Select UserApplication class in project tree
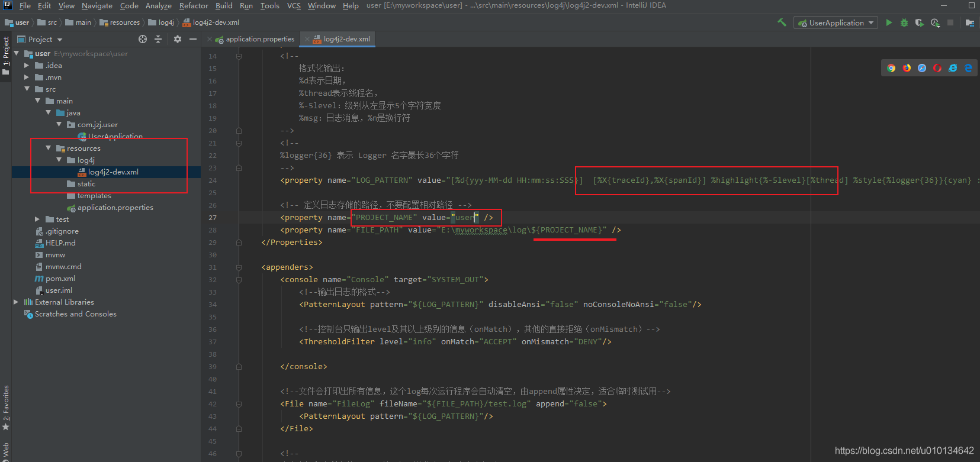The height and width of the screenshot is (462, 980). click(x=115, y=136)
